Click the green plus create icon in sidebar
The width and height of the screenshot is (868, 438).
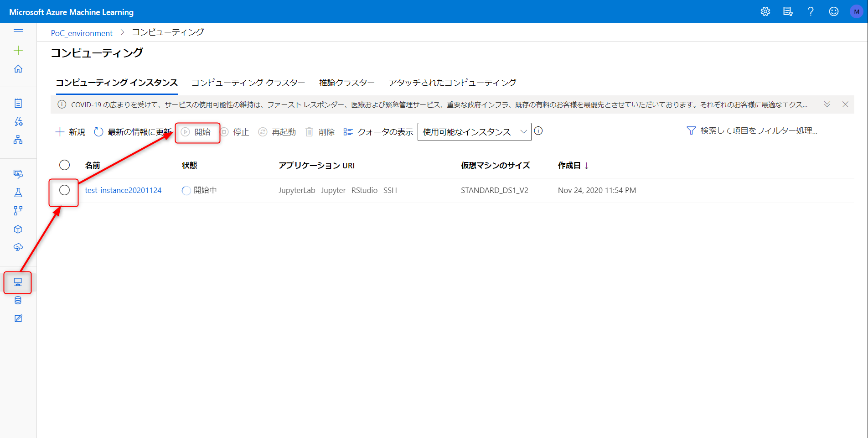pos(18,50)
